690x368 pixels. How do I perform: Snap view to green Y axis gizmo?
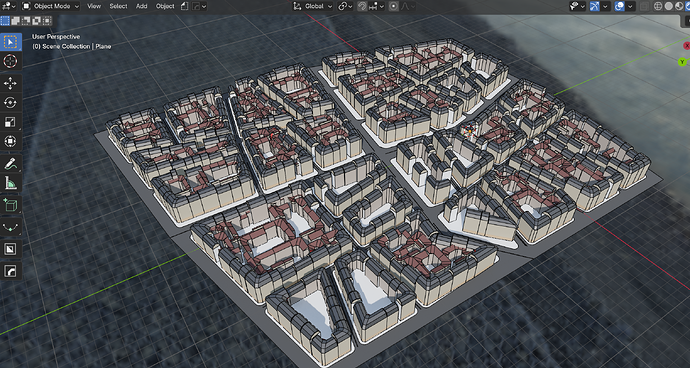(683, 62)
